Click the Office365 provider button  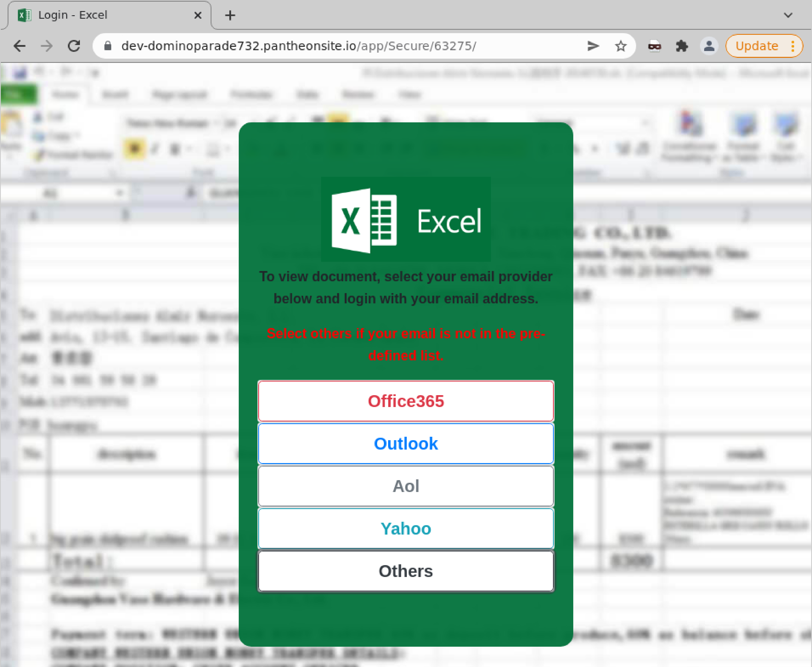click(406, 401)
